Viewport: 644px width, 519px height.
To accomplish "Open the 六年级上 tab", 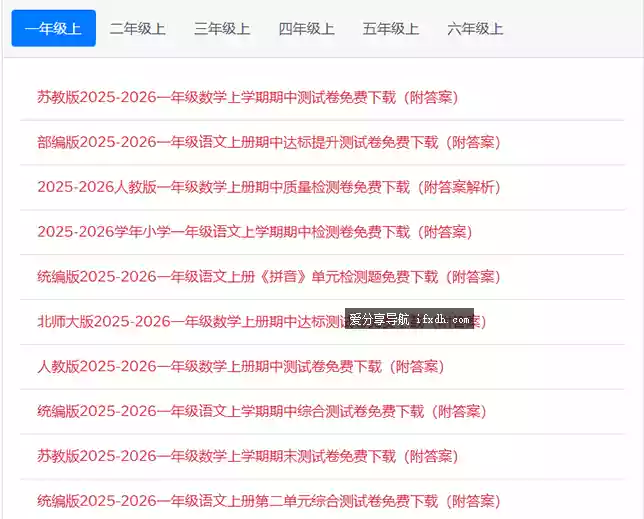I will tap(475, 29).
